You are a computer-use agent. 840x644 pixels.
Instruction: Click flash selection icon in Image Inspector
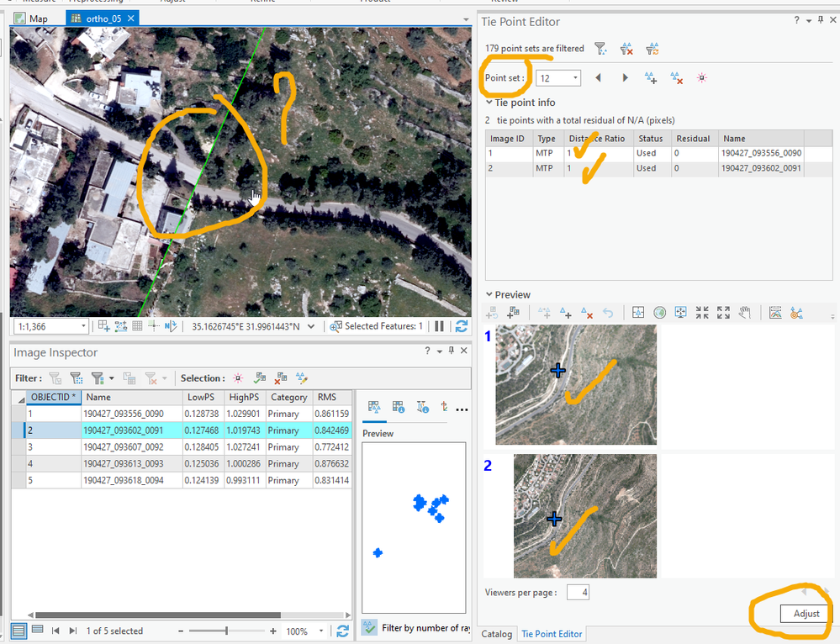tap(239, 378)
